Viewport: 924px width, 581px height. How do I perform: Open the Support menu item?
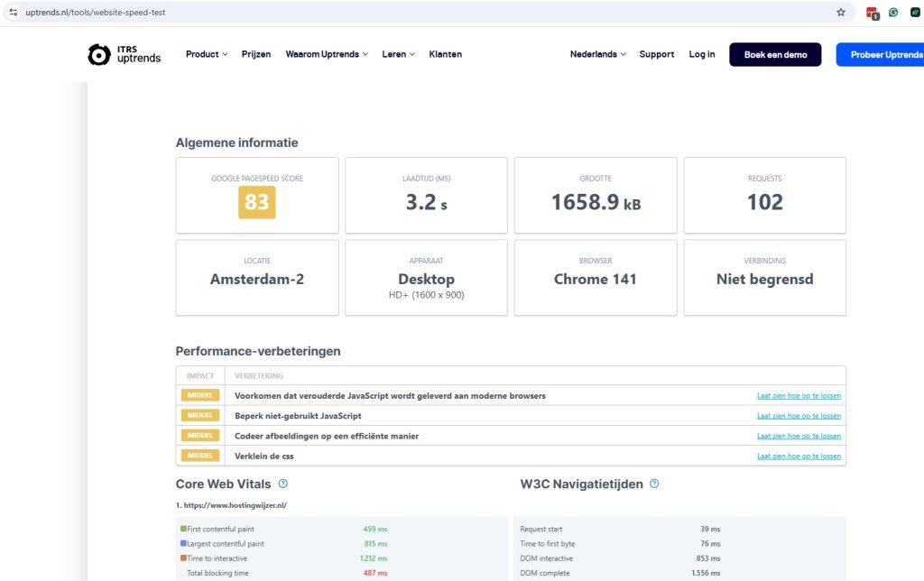[656, 54]
